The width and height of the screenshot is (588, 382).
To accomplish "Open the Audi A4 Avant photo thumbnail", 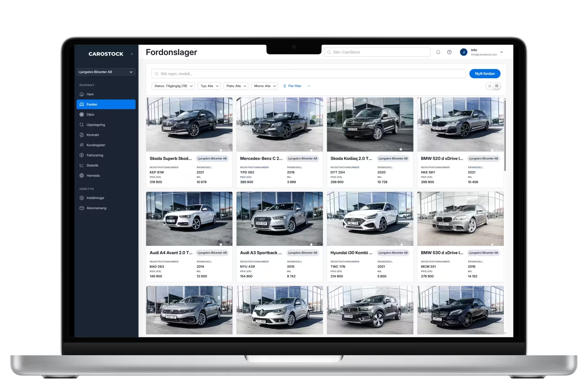I will (x=189, y=219).
